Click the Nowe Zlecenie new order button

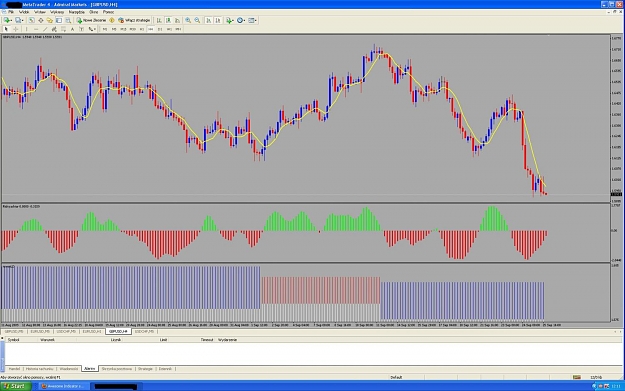point(91,20)
